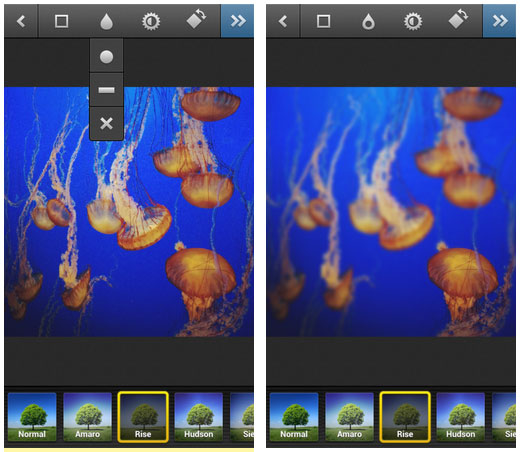Toggle the square frame icon in right screen
Image resolution: width=521 pixels, height=452 pixels.
[x=323, y=21]
